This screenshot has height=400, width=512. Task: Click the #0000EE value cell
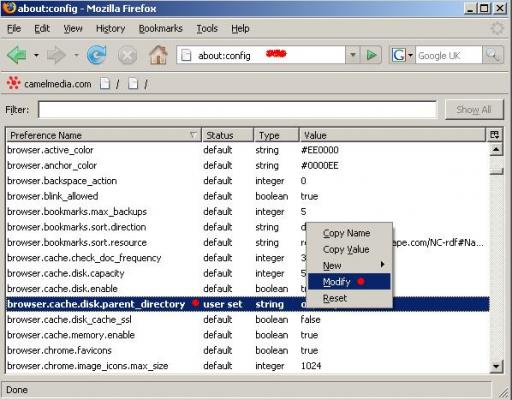pyautogui.click(x=320, y=165)
